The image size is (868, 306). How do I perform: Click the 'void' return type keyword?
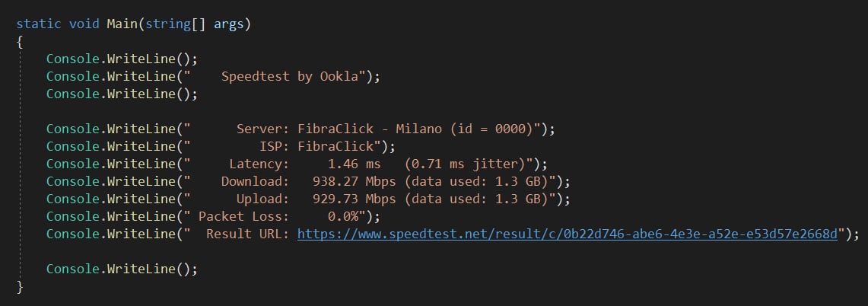[x=84, y=24]
